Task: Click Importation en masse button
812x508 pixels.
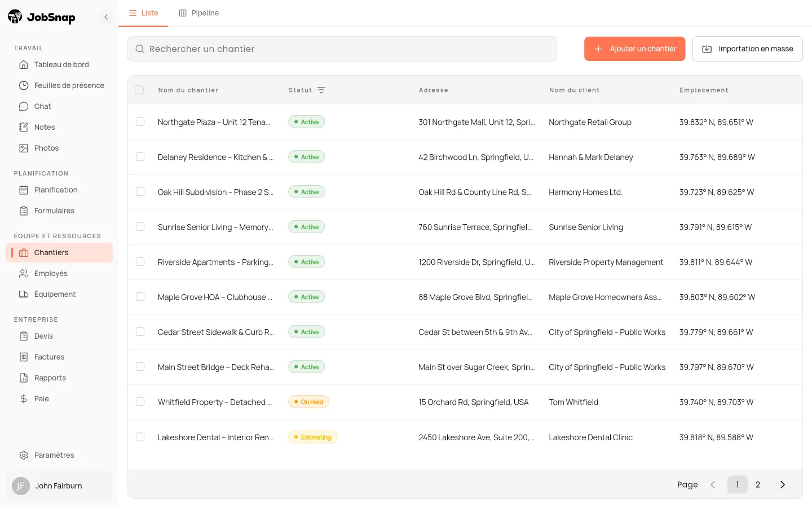Action: pyautogui.click(x=748, y=49)
